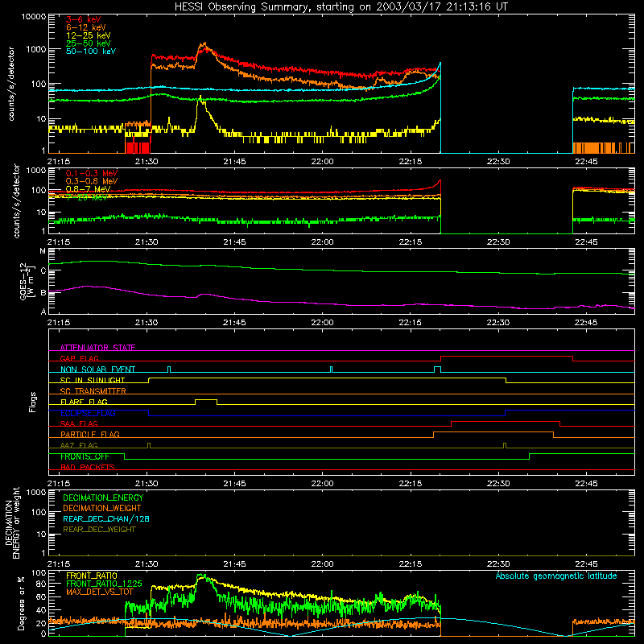The width and height of the screenshot is (644, 644).
Task: Select the REAR_DEC_CHAN/128 legend label
Action: coord(106,518)
